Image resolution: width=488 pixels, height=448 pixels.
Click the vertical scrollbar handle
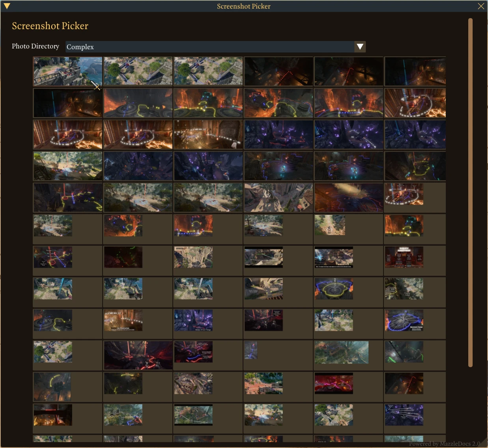[x=470, y=192]
